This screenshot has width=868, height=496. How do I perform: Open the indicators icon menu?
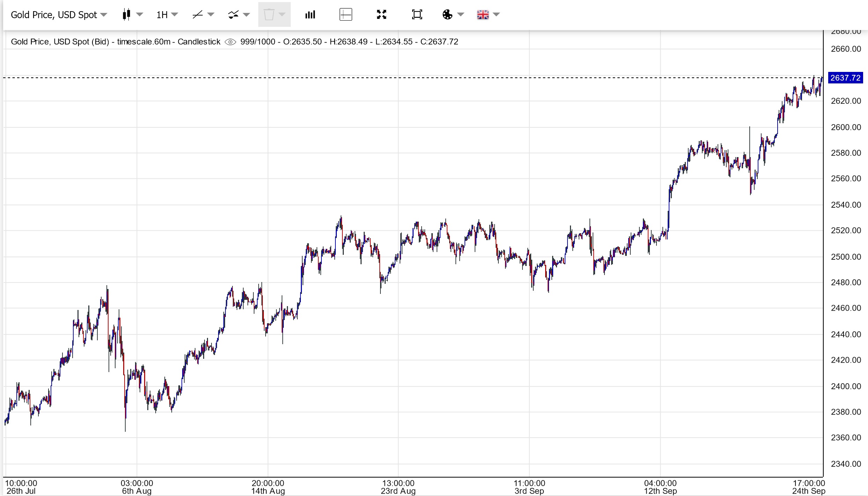[233, 15]
